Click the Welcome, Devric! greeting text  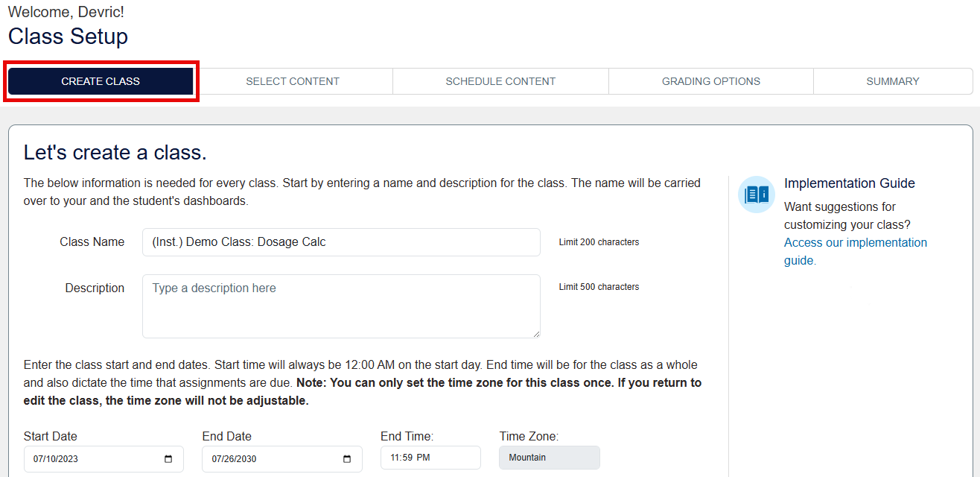point(66,12)
